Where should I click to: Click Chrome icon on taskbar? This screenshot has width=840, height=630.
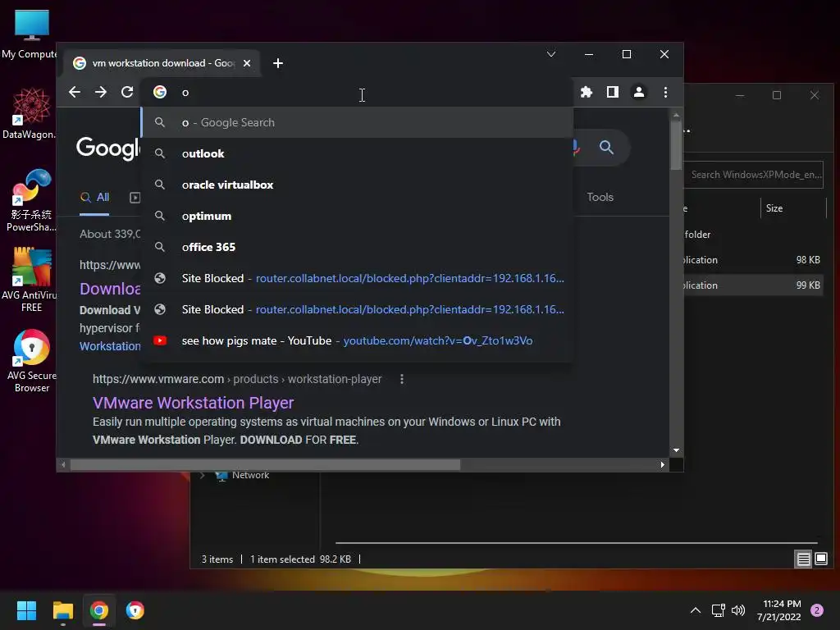(x=99, y=610)
